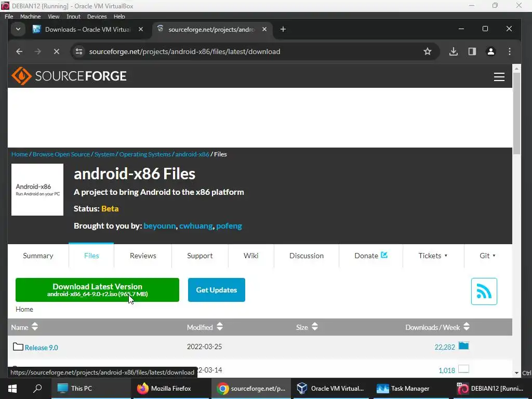Go to Browse Open Source breadcrumb
Image resolution: width=532 pixels, height=399 pixels.
[x=61, y=154]
